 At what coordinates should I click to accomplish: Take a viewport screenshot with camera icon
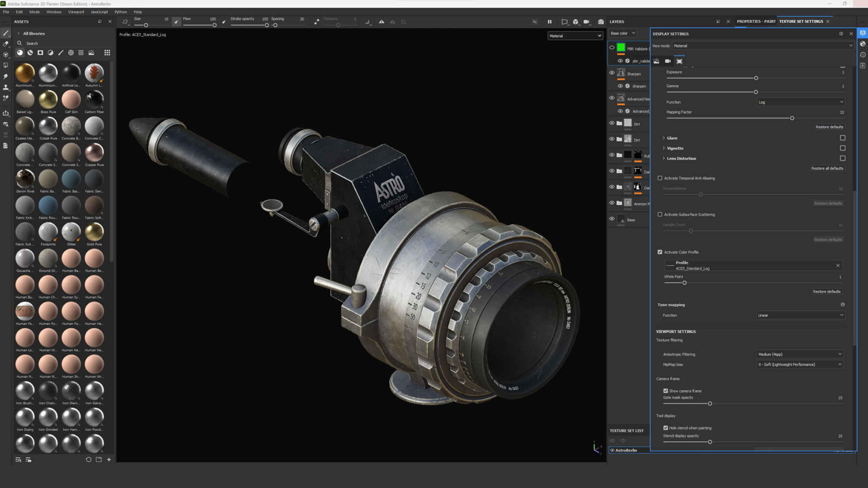click(601, 22)
